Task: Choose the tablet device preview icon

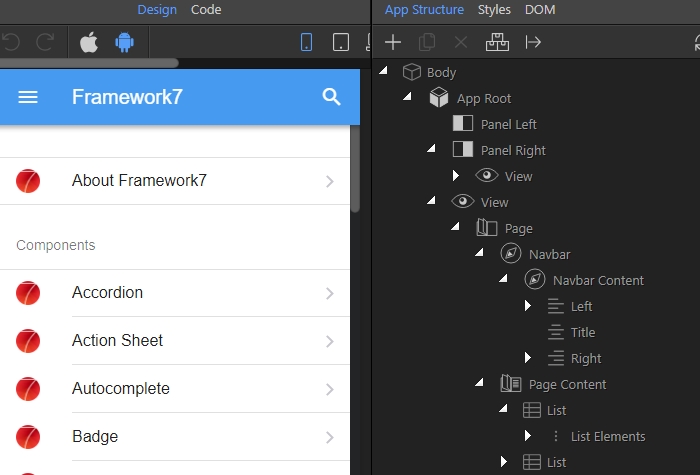Action: [x=341, y=42]
